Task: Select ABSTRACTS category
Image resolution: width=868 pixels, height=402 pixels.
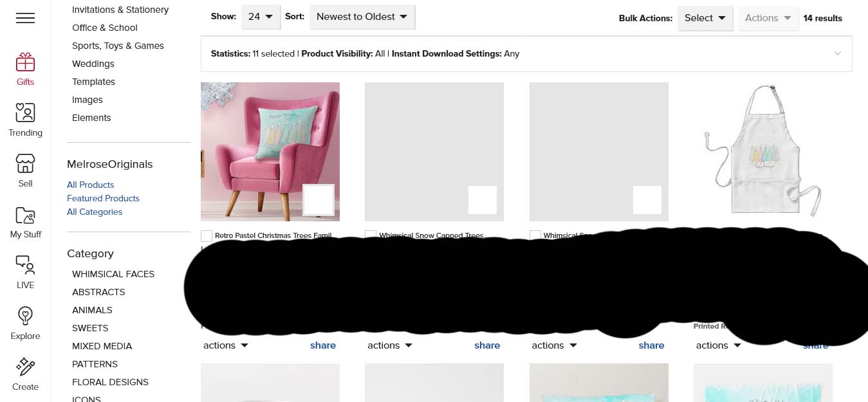Action: [98, 292]
